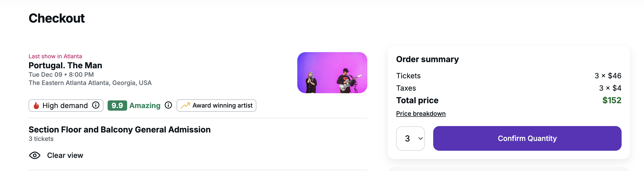Click the Total price amount of $152
The height and width of the screenshot is (171, 644).
tap(615, 100)
